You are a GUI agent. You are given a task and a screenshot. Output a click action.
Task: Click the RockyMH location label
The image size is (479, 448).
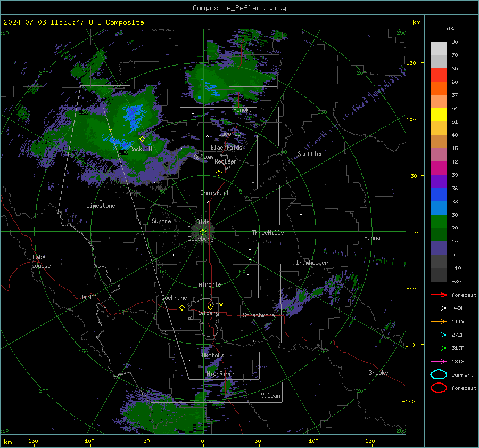[x=141, y=149]
